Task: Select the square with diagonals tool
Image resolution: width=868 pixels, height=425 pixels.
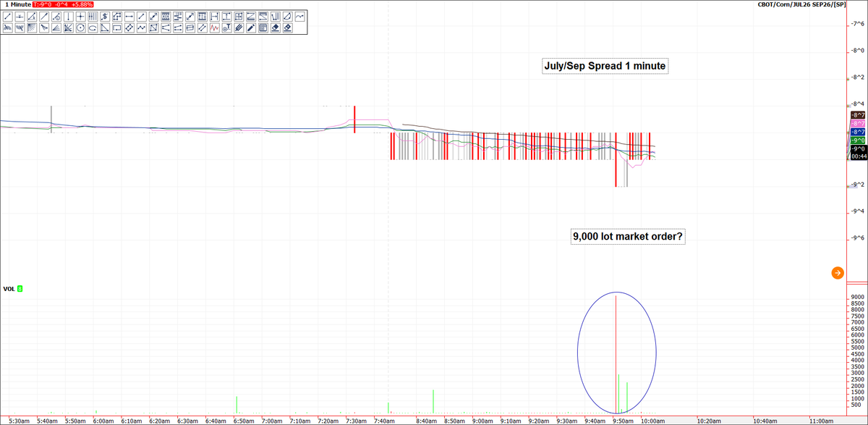Action: coord(154,28)
